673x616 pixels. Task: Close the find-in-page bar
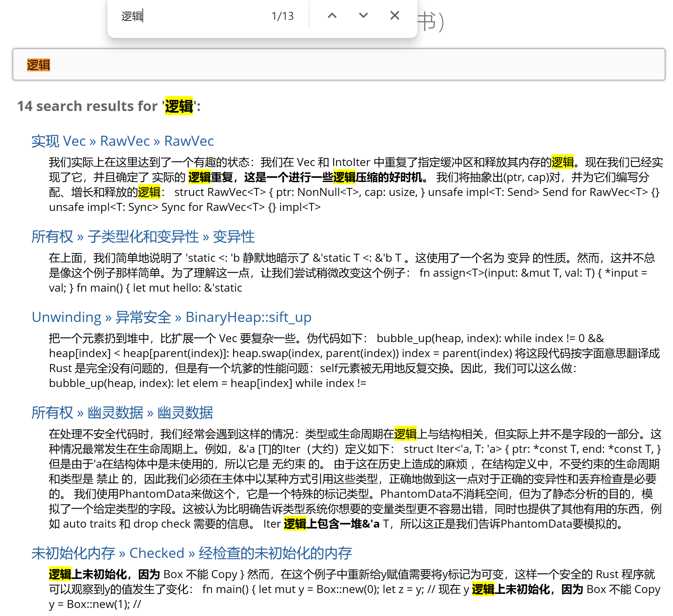click(394, 16)
